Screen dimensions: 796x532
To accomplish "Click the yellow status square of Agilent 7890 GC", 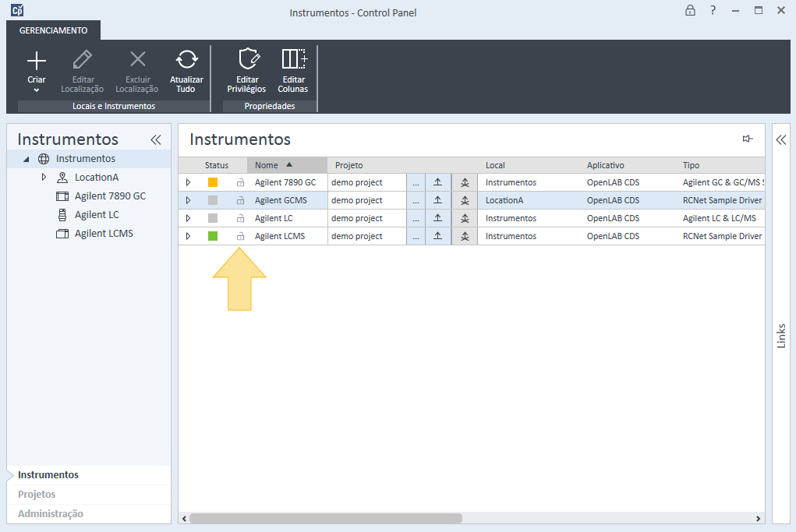I will click(x=213, y=182).
